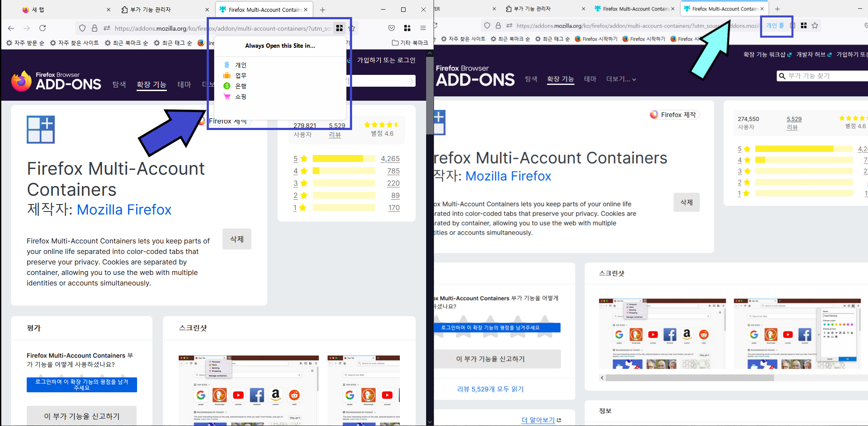The width and height of the screenshot is (868, 426).
Task: Click the permissions icon beside left window's padlock
Action: [107, 28]
